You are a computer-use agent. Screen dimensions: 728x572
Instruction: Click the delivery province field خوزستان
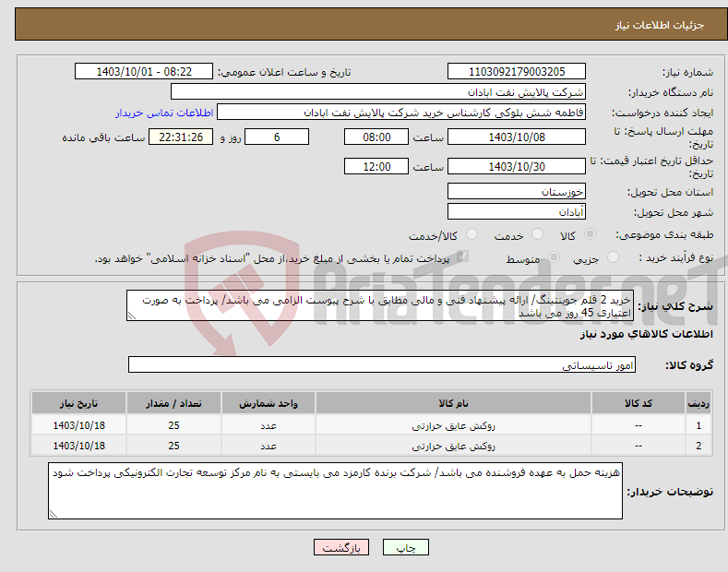tap(517, 191)
